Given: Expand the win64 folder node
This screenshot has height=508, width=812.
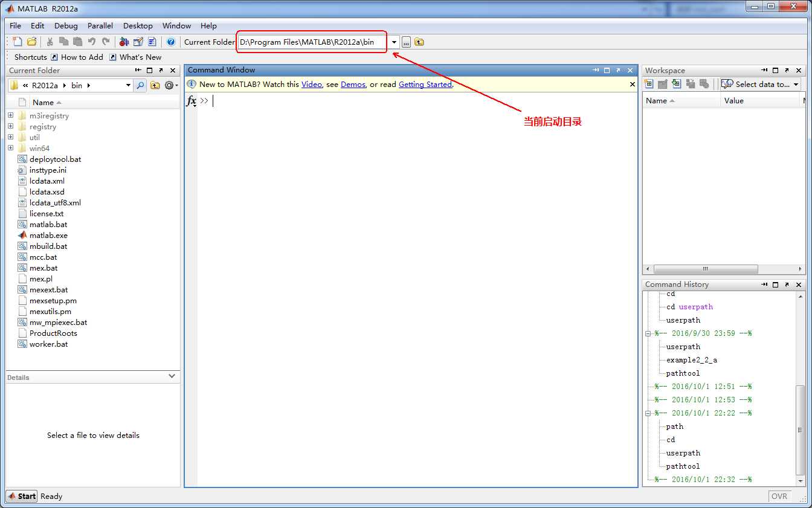Looking at the screenshot, I should pos(10,148).
